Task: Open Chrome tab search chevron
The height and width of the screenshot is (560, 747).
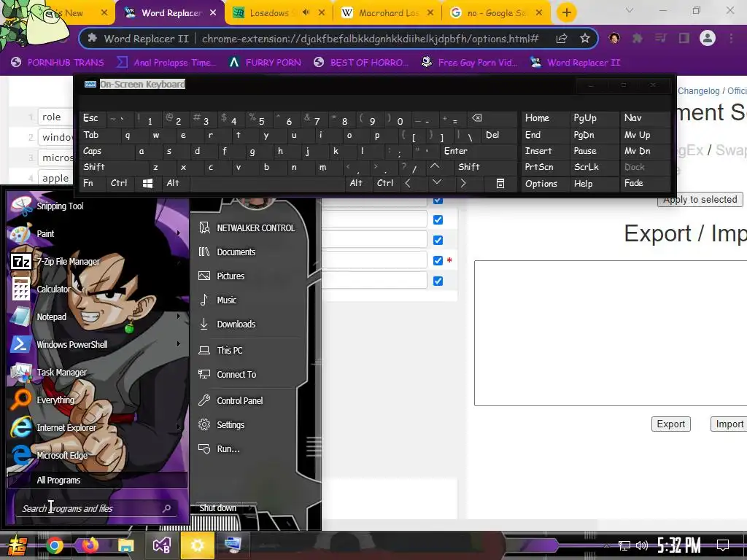Action: point(630,10)
